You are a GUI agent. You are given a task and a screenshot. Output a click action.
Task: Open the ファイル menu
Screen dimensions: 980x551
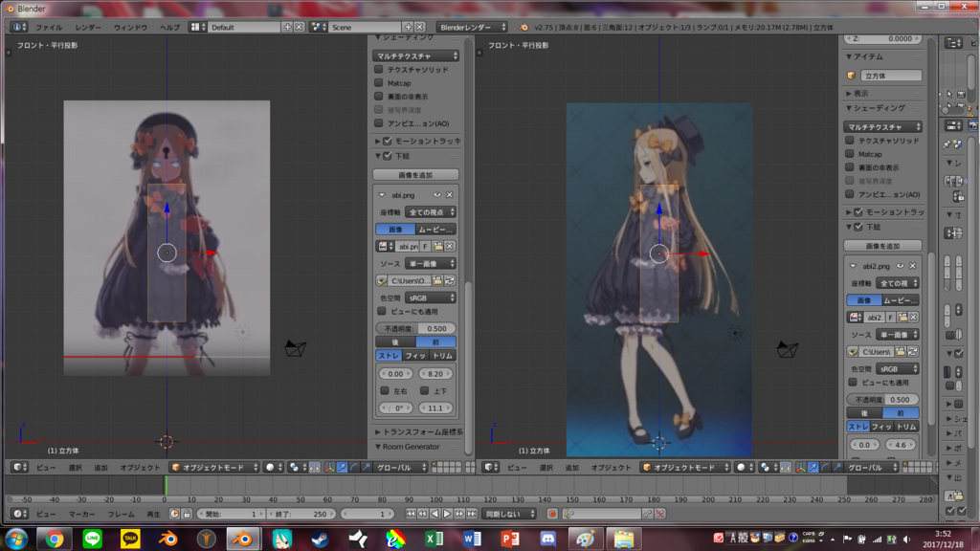48,28
